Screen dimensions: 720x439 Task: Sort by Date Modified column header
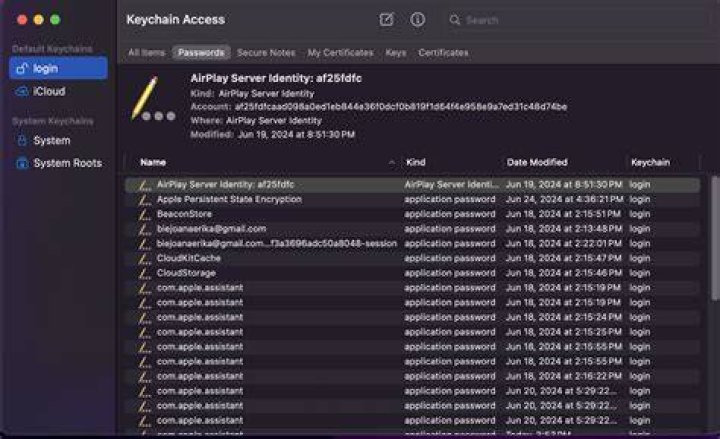click(x=537, y=162)
